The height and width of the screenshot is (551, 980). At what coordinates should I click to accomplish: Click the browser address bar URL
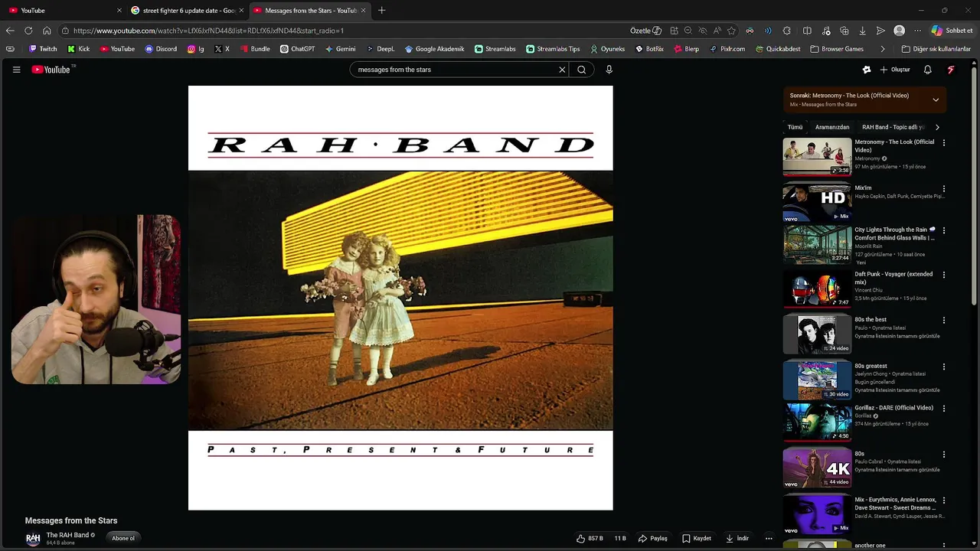[208, 31]
